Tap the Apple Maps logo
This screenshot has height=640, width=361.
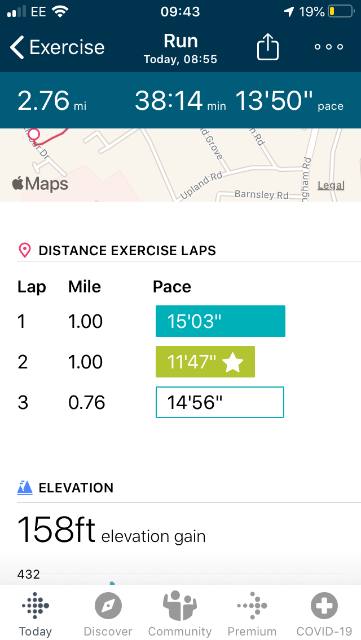pyautogui.click(x=40, y=184)
